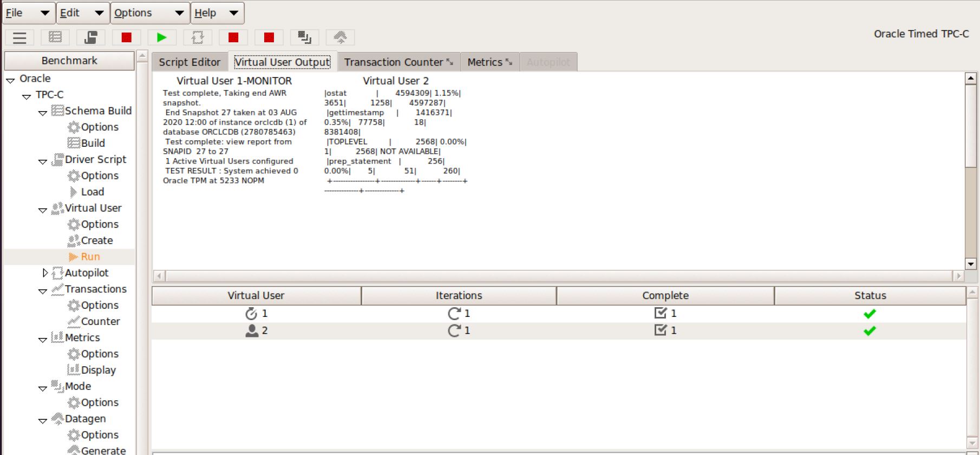Click the Iterations column header
This screenshot has width=980, height=455.
point(459,296)
